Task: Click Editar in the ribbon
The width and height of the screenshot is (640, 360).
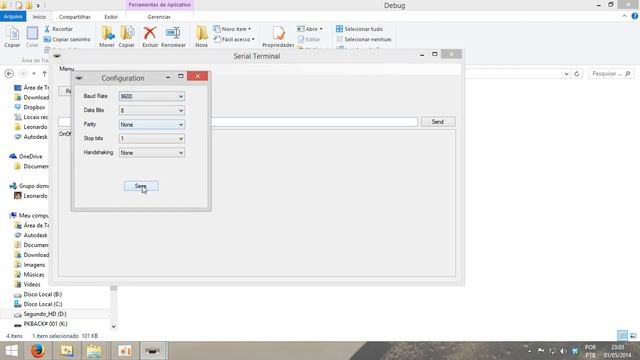Action: [x=309, y=39]
